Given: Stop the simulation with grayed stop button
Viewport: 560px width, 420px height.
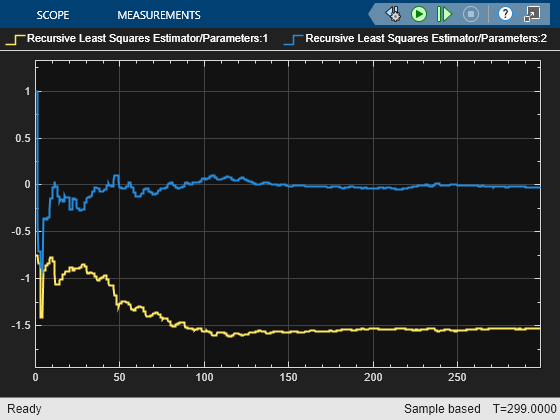Looking at the screenshot, I should click(x=471, y=14).
